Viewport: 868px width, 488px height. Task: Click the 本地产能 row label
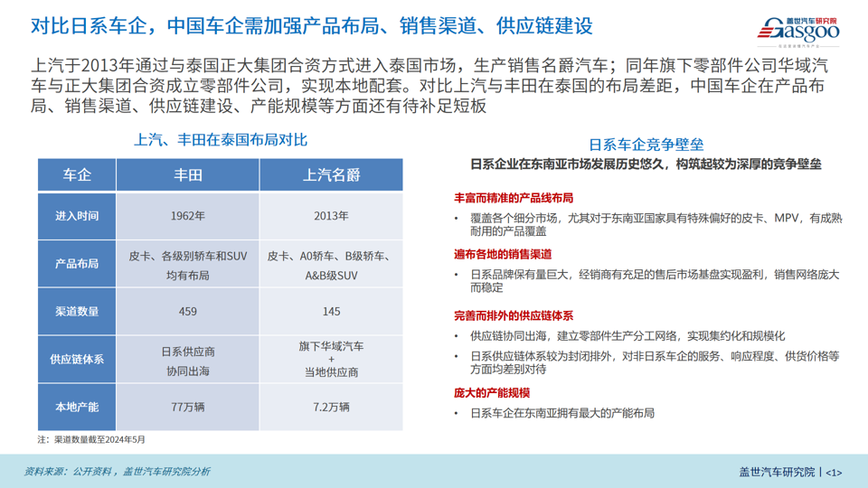pos(77,408)
